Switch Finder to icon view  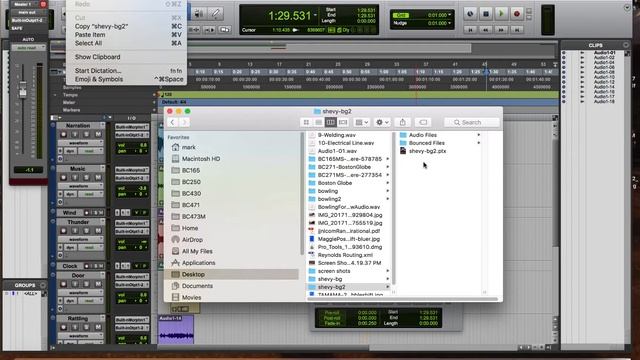coord(306,122)
